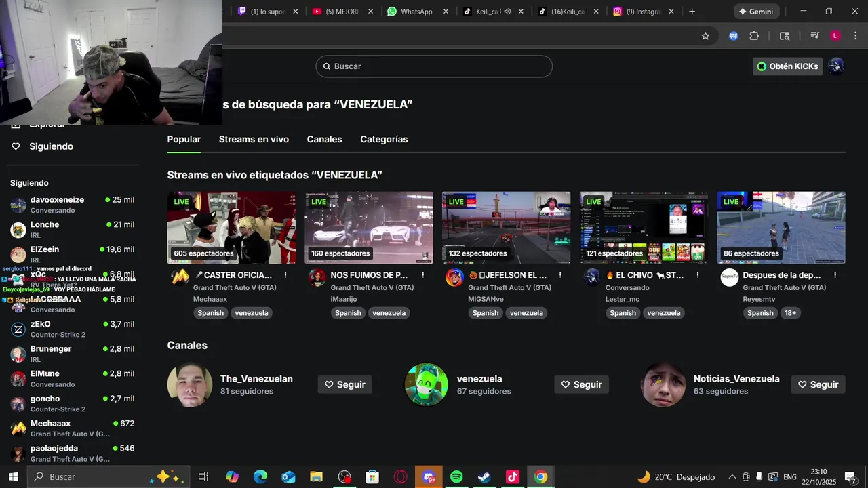Viewport: 868px width, 488px height.
Task: Select the Streams en vivo tab
Action: coord(254,139)
